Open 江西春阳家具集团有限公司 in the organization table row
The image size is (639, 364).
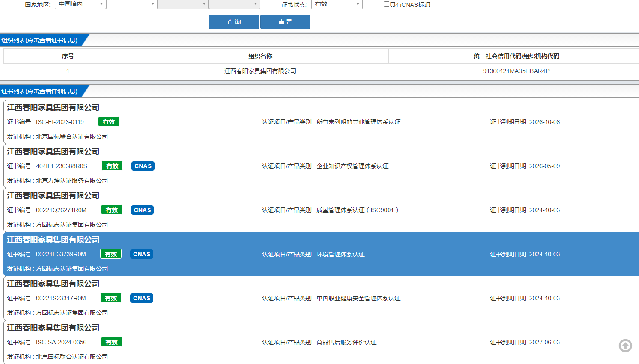pos(260,71)
